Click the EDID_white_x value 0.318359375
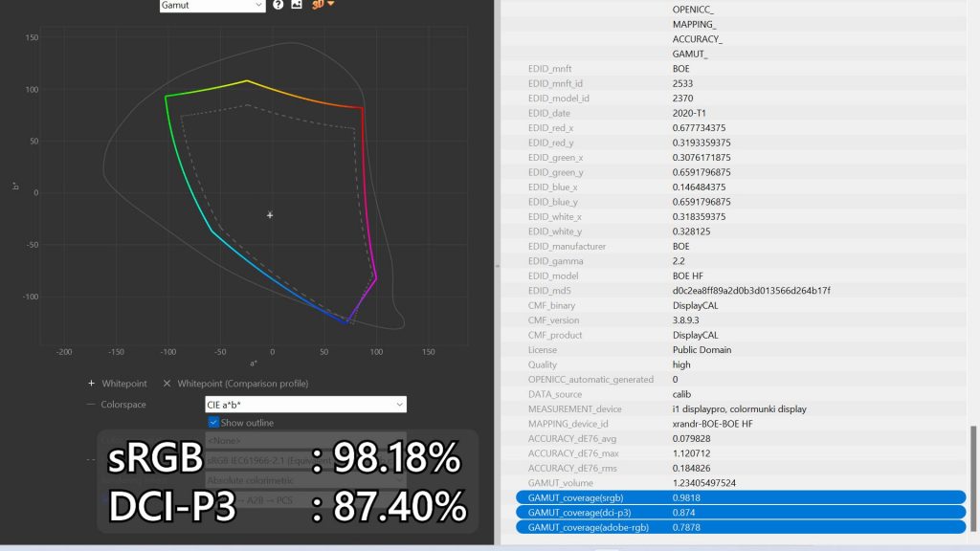 (699, 217)
